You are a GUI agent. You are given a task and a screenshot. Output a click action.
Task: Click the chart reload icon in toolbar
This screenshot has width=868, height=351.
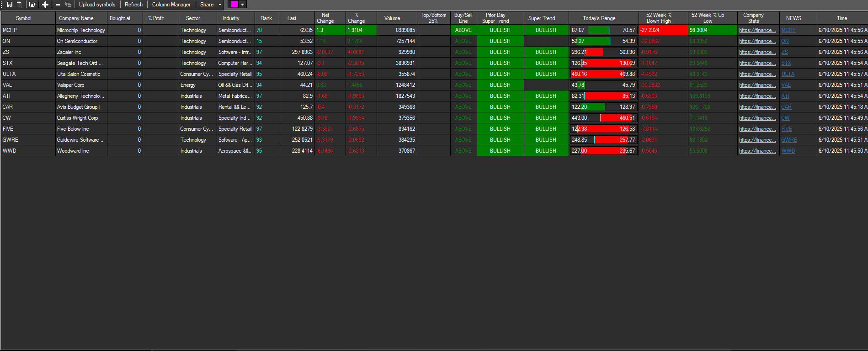32,5
